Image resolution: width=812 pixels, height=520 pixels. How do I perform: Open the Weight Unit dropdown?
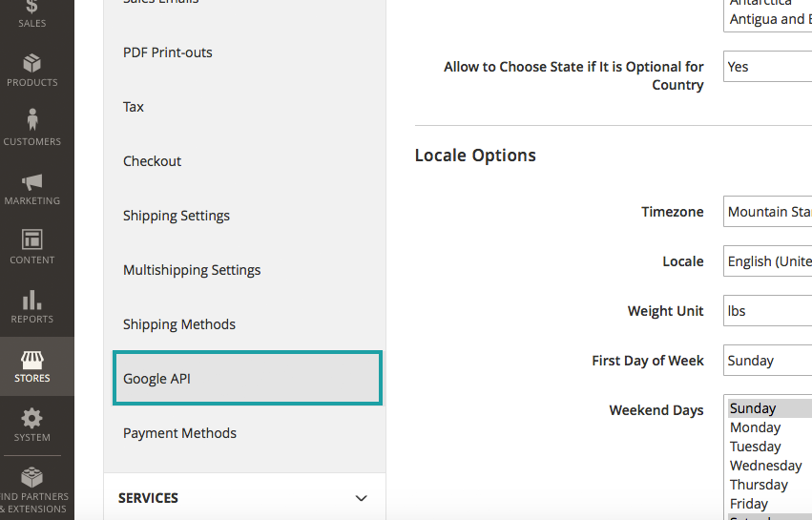[767, 311]
